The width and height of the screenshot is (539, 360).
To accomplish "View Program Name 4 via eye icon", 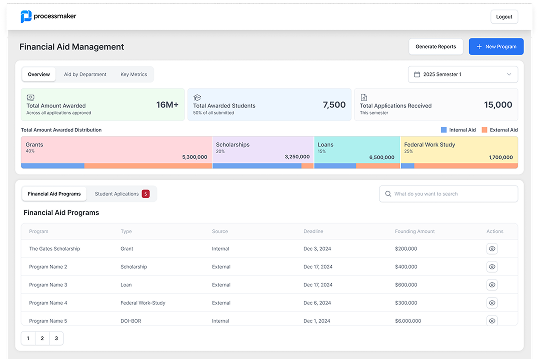I will pyautogui.click(x=492, y=303).
